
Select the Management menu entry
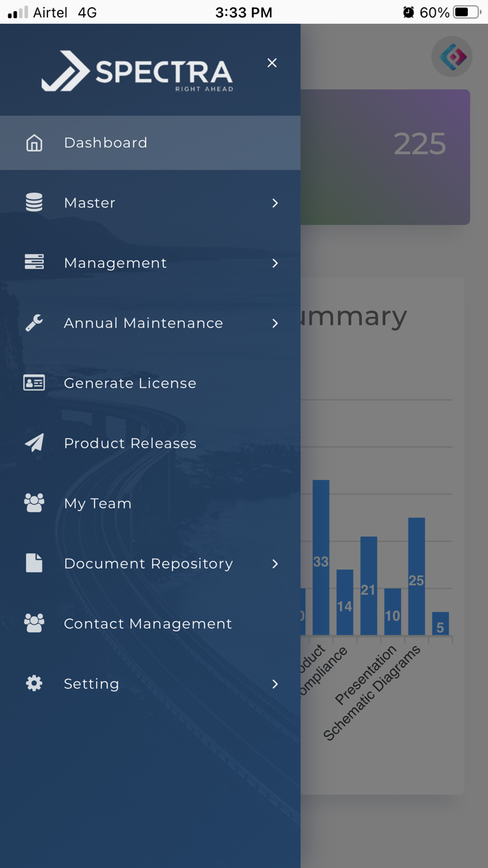coord(150,263)
